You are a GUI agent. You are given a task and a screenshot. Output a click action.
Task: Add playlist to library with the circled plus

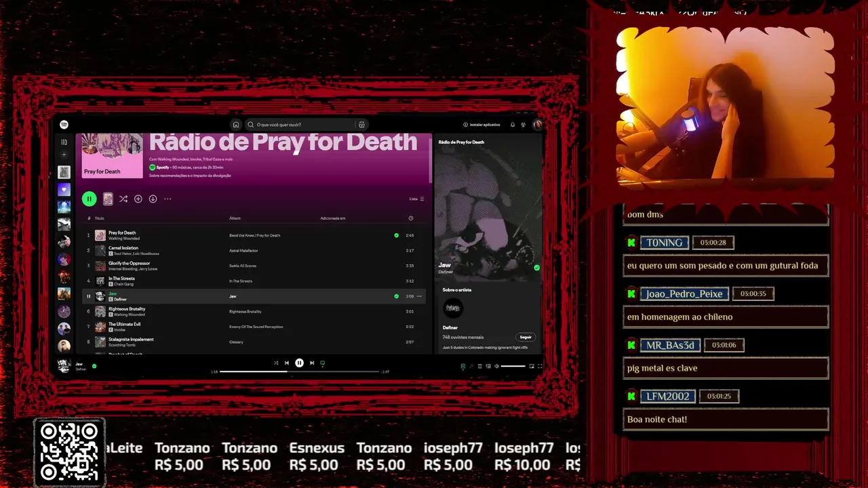tap(138, 199)
